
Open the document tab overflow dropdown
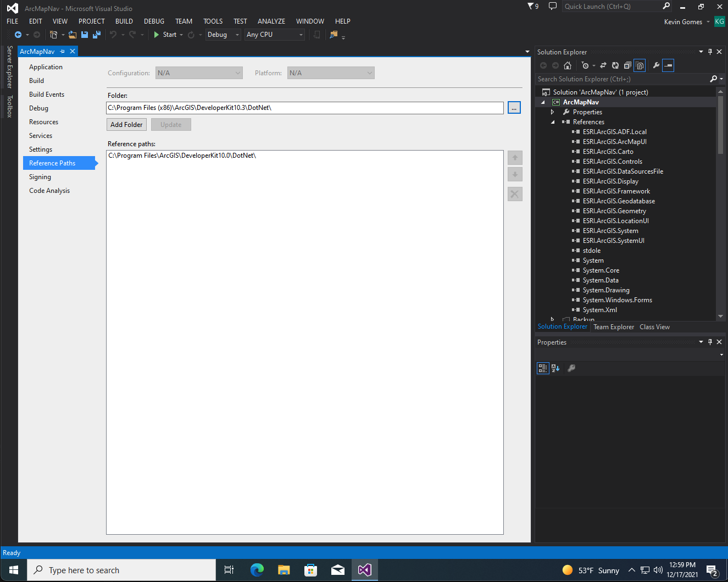click(527, 52)
